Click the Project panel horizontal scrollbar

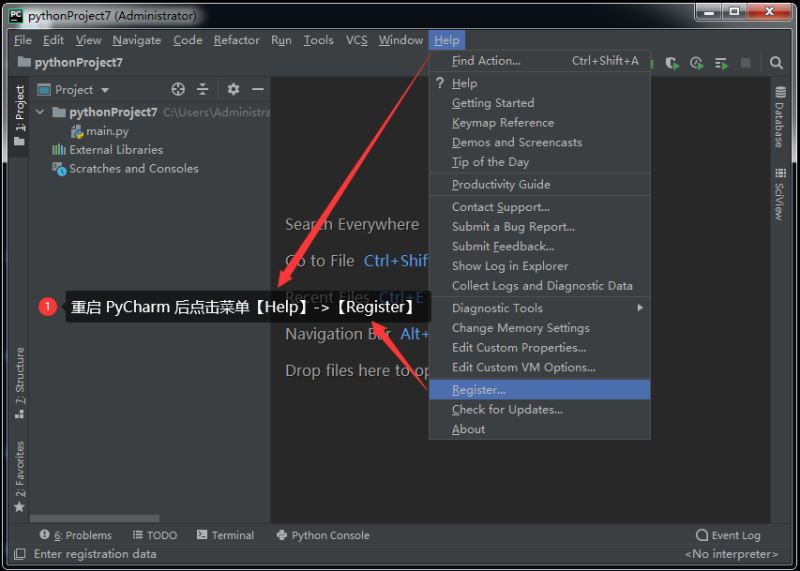pos(95,518)
